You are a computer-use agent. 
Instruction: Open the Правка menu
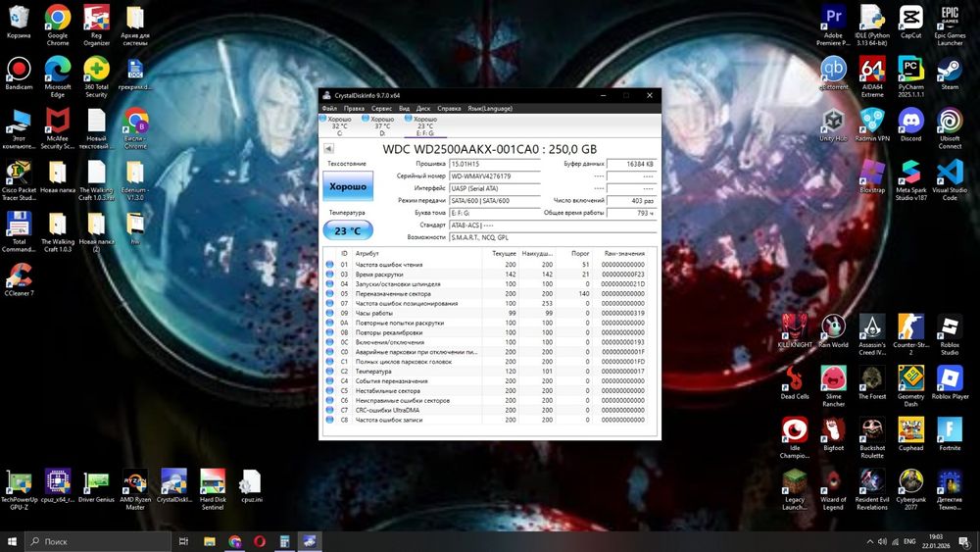354,108
